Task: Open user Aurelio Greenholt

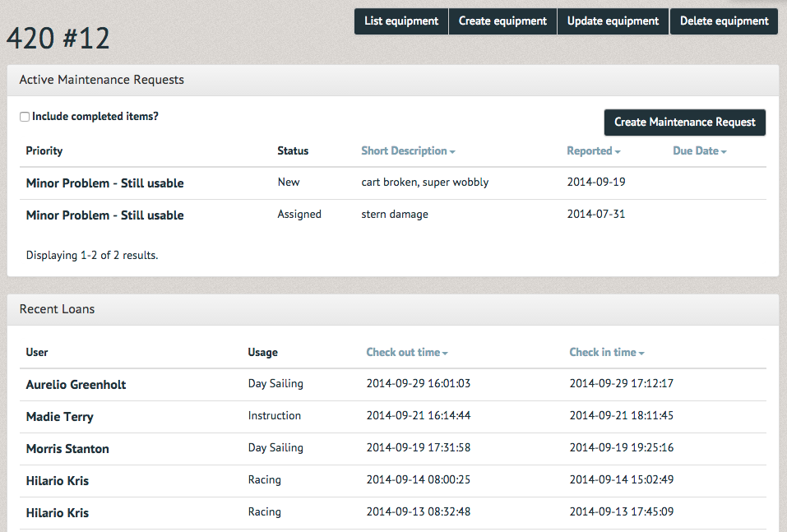Action: click(76, 385)
